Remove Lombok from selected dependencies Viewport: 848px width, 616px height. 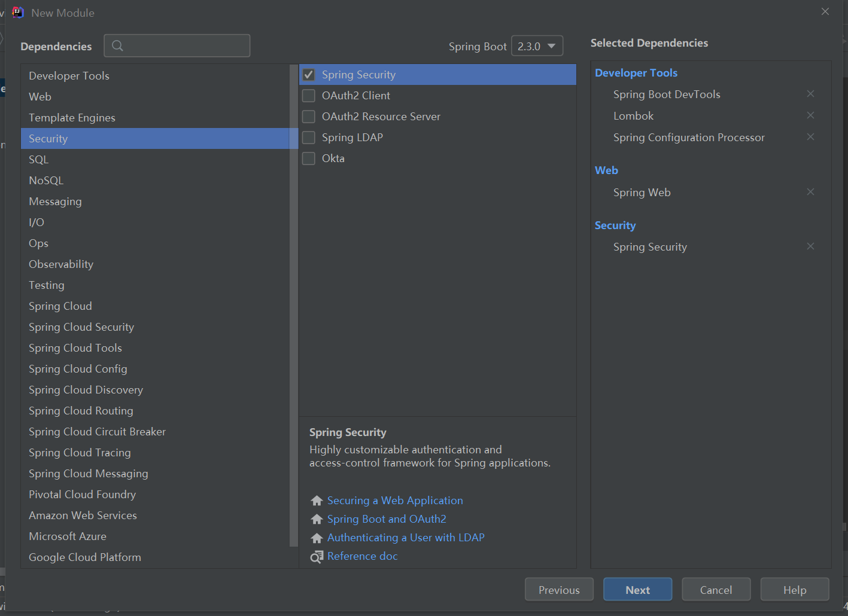[x=810, y=115]
